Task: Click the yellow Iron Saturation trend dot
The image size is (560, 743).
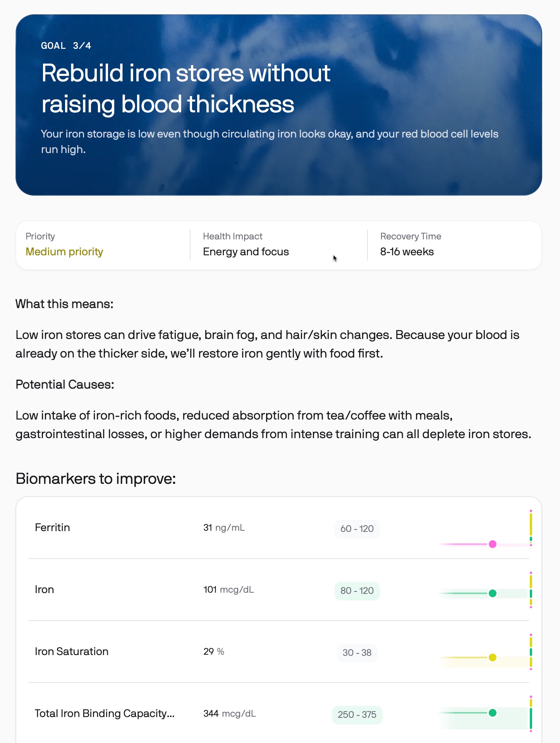Action: point(493,657)
